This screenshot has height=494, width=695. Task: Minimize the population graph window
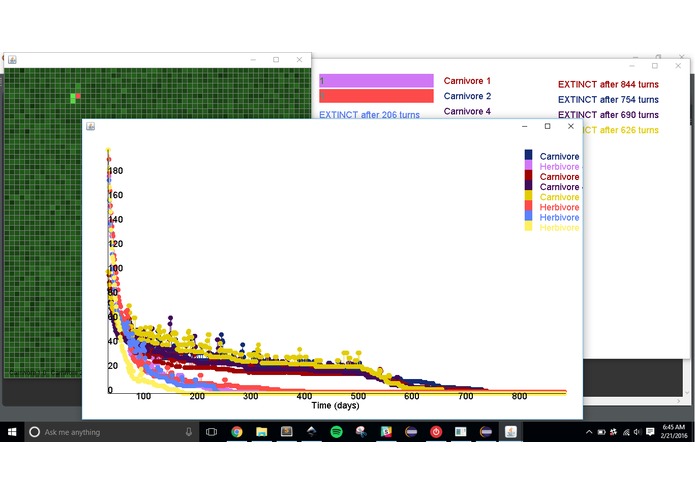(x=524, y=126)
